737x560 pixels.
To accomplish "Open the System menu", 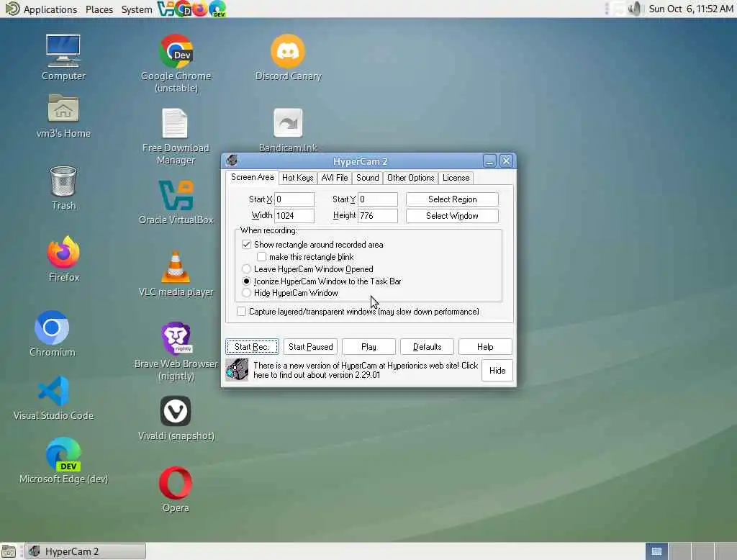I will pos(136,9).
